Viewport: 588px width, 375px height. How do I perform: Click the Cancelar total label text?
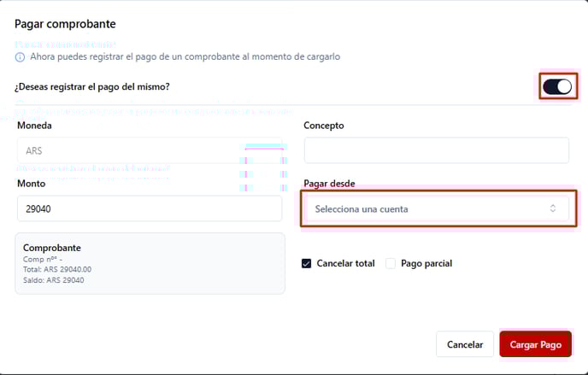[345, 263]
